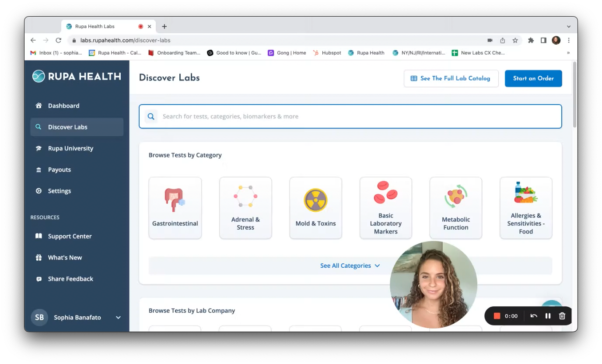
Task: Open the Mold & Toxins category
Action: tap(315, 208)
